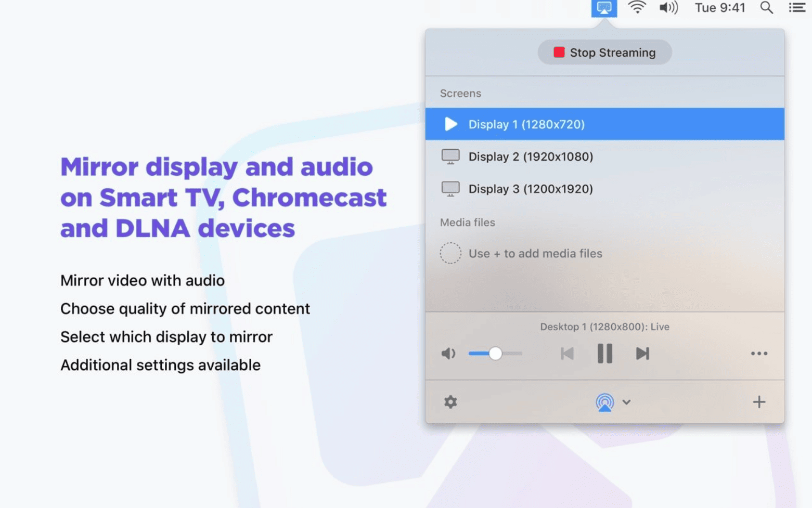The image size is (812, 508).
Task: Skip to next track
Action: 642,354
